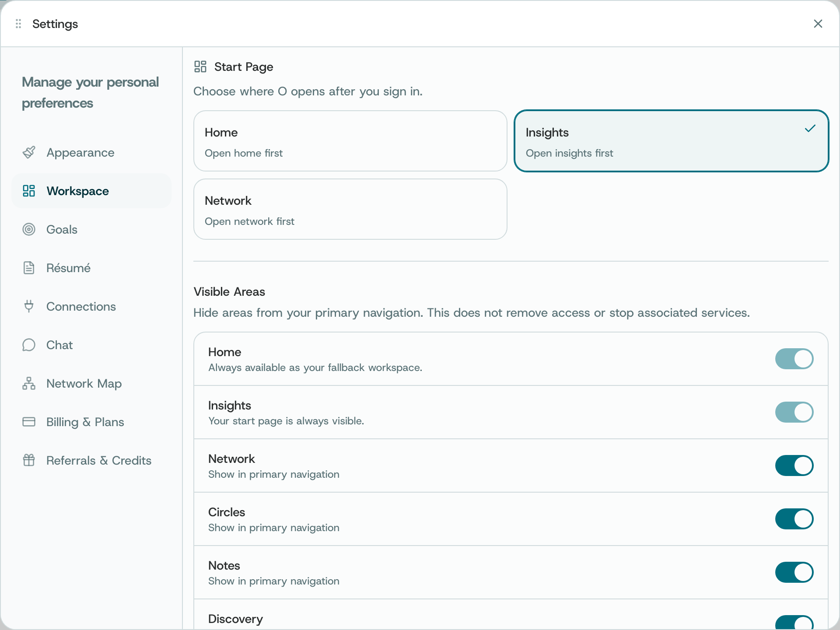Image resolution: width=840 pixels, height=630 pixels.
Task: Click the Chat bubble icon
Action: pyautogui.click(x=29, y=345)
